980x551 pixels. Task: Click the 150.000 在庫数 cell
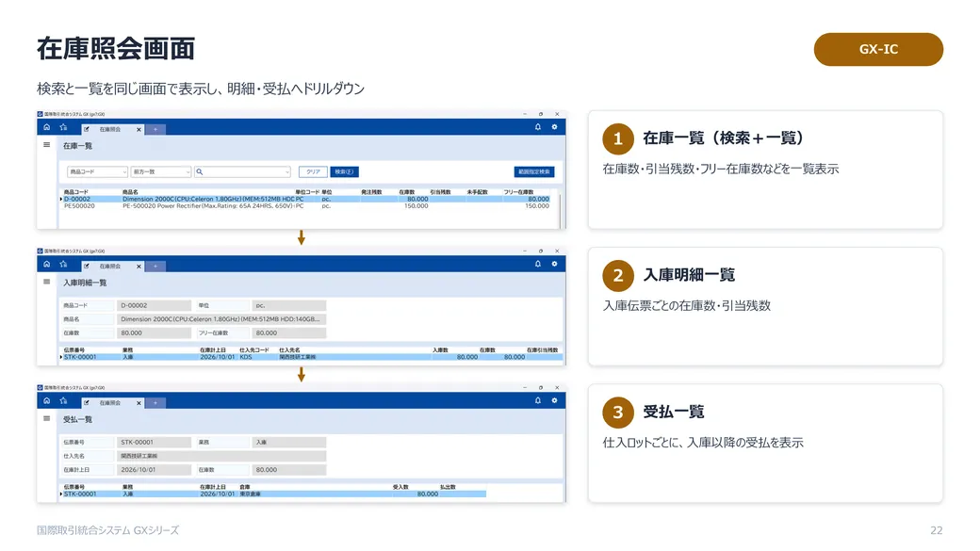(416, 205)
